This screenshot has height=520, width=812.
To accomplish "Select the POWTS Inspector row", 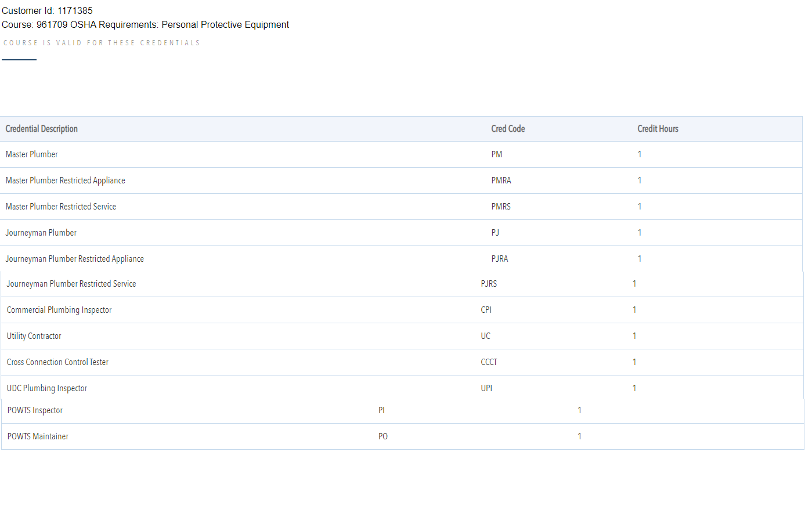I will [x=35, y=410].
